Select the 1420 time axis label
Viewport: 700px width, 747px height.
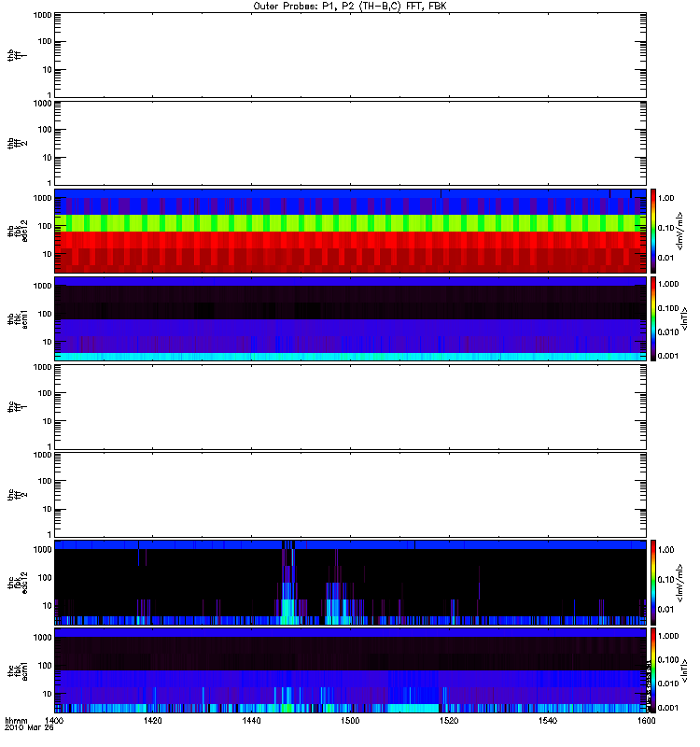pyautogui.click(x=152, y=720)
